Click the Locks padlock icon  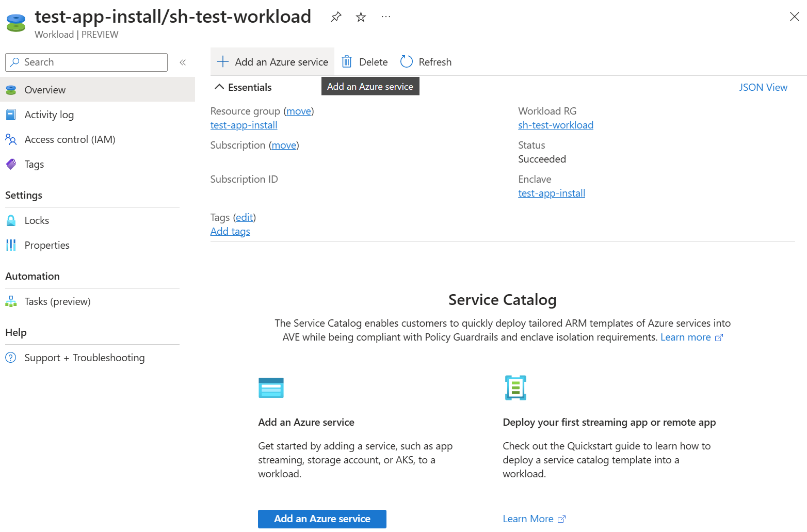point(11,220)
